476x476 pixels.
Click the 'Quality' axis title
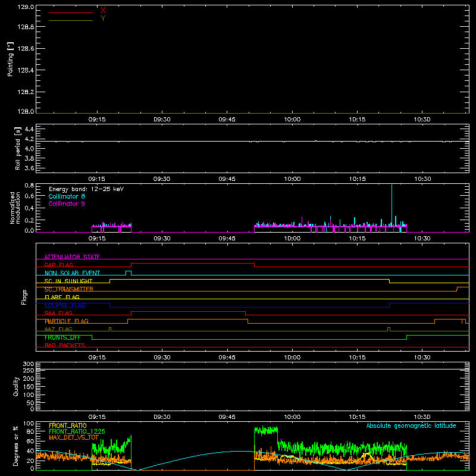click(x=16, y=386)
